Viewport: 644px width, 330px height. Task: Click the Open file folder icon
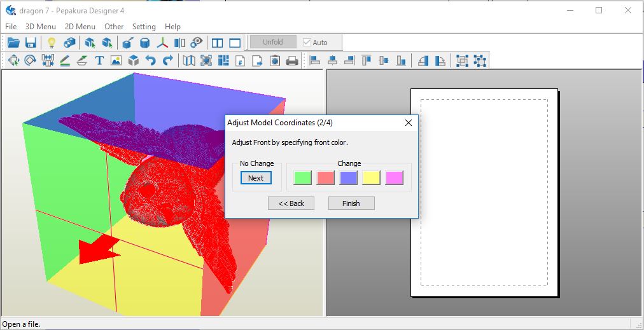point(13,42)
